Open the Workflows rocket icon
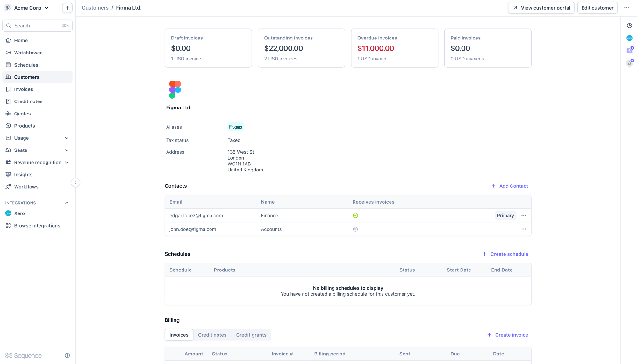The height and width of the screenshot is (364, 637). 8,187
